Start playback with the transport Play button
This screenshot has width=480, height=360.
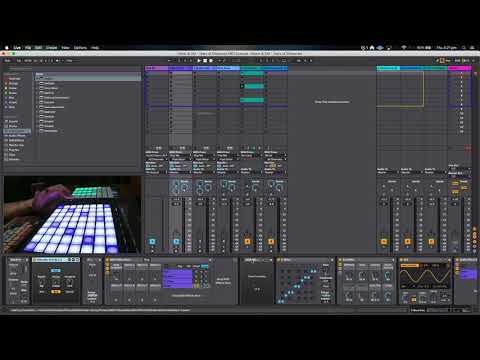(199, 61)
